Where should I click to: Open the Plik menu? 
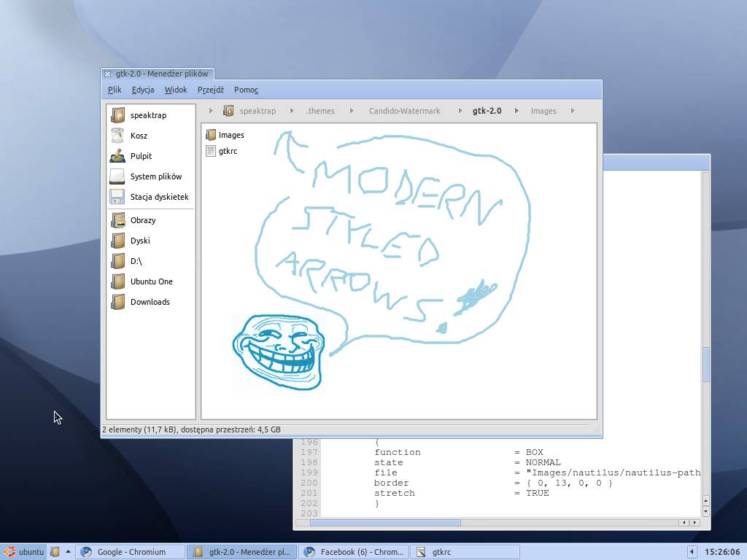(x=115, y=90)
